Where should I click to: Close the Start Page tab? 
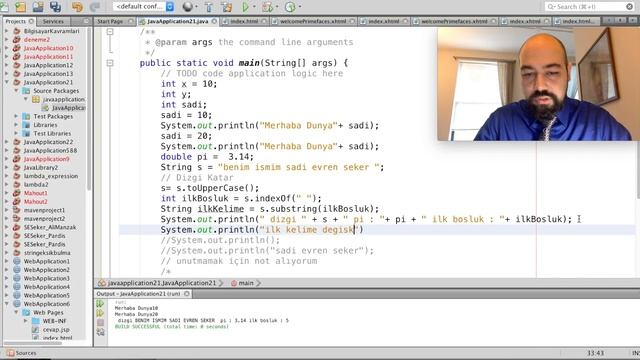(x=131, y=21)
